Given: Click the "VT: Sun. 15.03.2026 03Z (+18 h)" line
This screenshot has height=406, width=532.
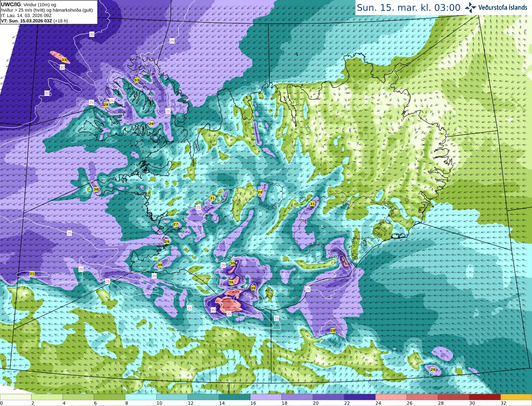Looking at the screenshot, I should point(34,21).
